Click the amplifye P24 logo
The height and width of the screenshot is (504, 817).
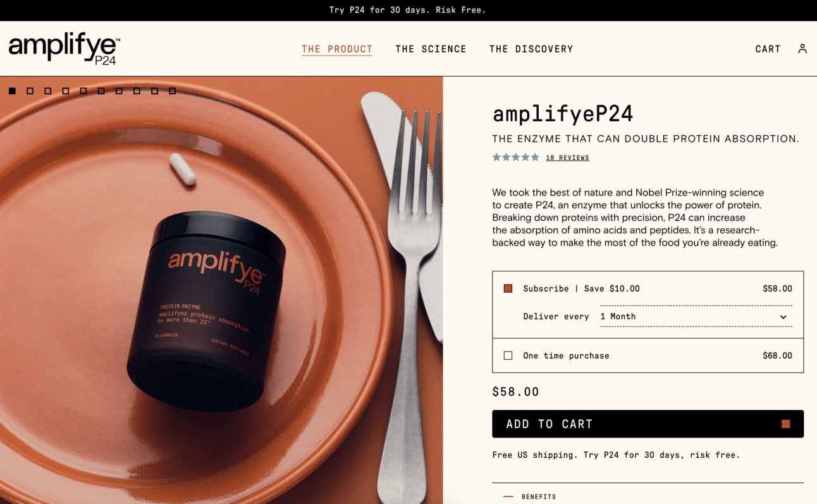[64, 49]
